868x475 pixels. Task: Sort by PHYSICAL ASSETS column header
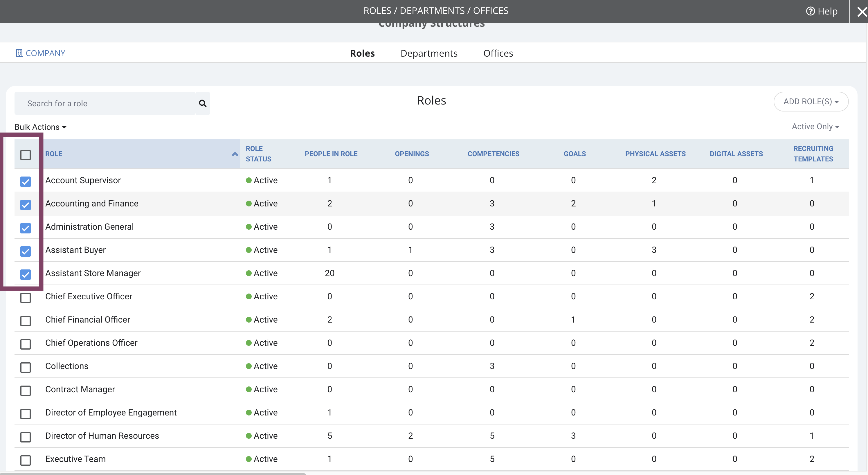(655, 154)
